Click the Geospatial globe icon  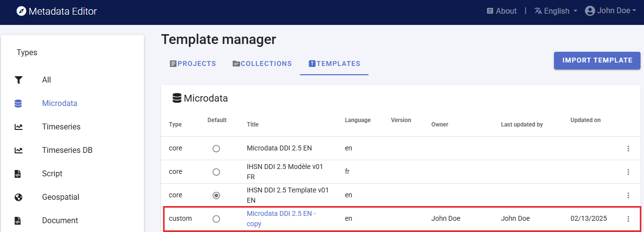coord(19,197)
